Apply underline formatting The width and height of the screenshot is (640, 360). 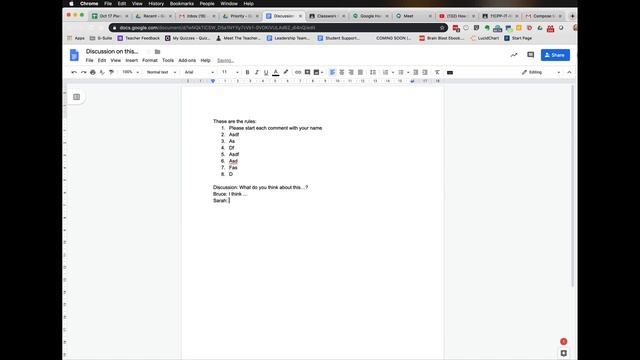tap(266, 72)
